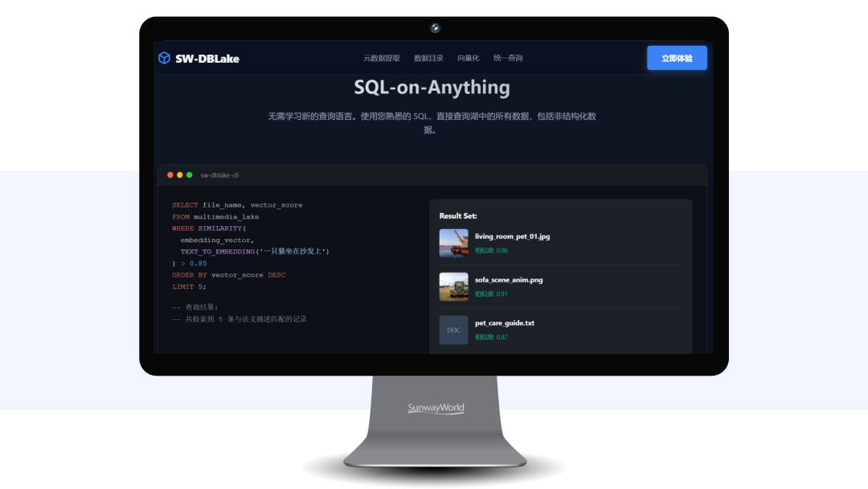The image size is (868, 489).
Task: Select the pet_care_guide.txt file name
Action: [x=505, y=323]
